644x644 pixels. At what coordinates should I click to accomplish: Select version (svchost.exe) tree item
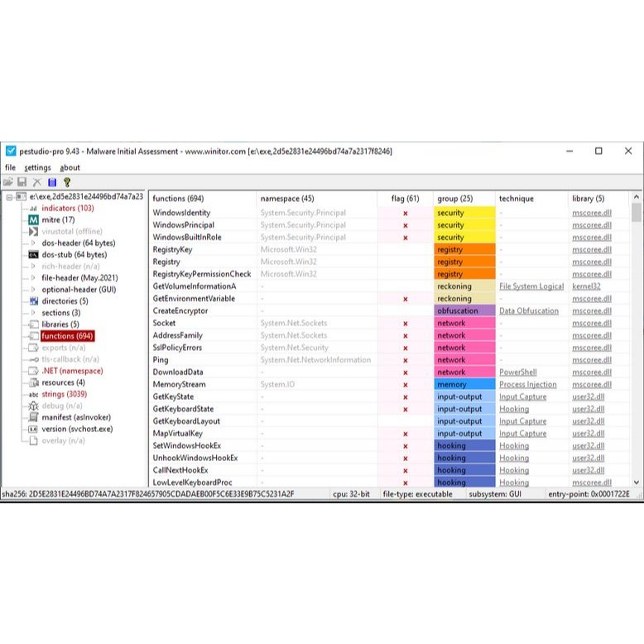(77, 429)
